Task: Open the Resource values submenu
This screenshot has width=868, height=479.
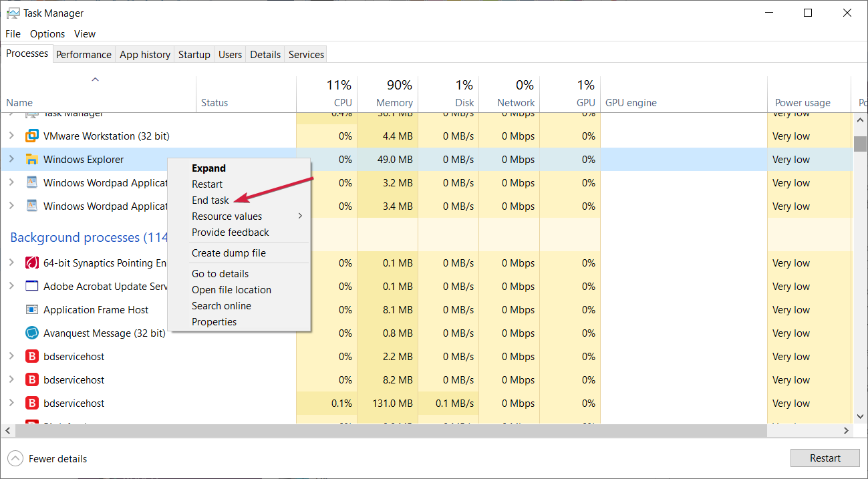Action: pyautogui.click(x=239, y=216)
